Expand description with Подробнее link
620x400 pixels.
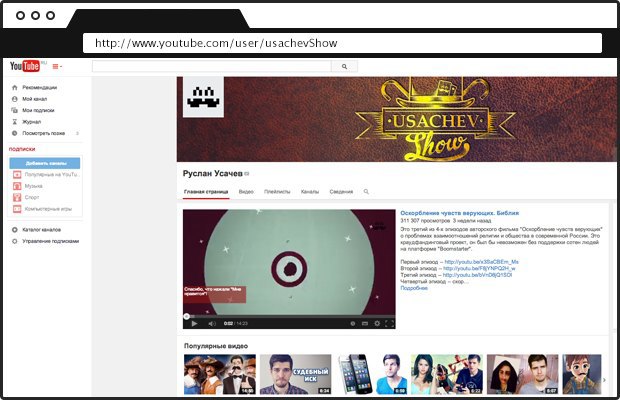[x=414, y=288]
